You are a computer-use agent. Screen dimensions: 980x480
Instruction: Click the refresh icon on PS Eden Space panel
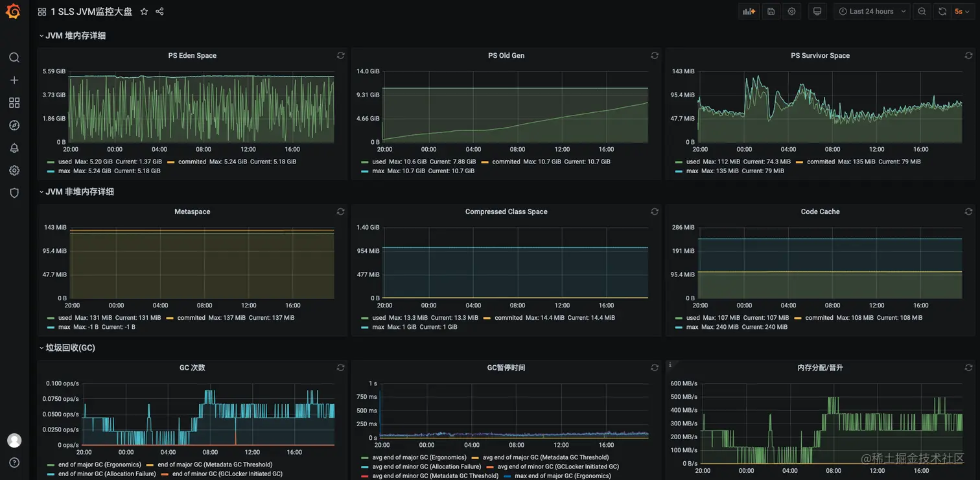pyautogui.click(x=340, y=56)
